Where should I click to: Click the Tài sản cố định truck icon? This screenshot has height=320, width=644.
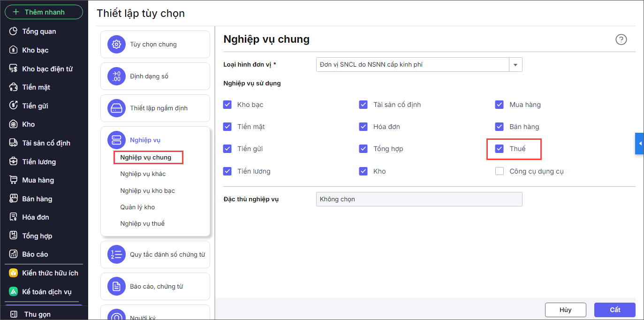[14, 143]
